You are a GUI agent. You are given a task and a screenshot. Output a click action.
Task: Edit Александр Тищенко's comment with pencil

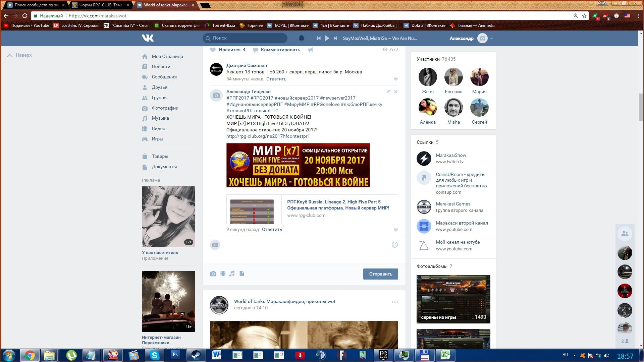[x=388, y=91]
